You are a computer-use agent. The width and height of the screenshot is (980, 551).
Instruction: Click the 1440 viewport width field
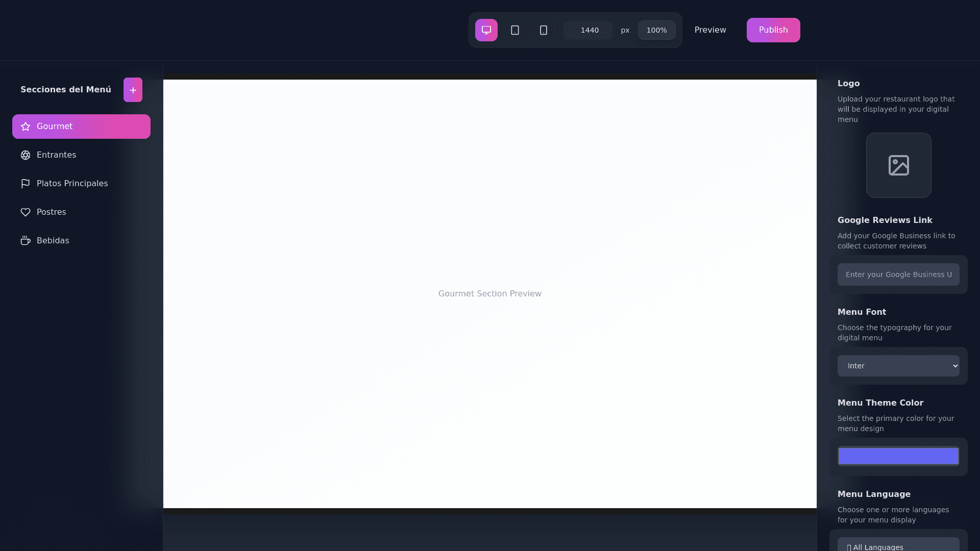point(589,30)
